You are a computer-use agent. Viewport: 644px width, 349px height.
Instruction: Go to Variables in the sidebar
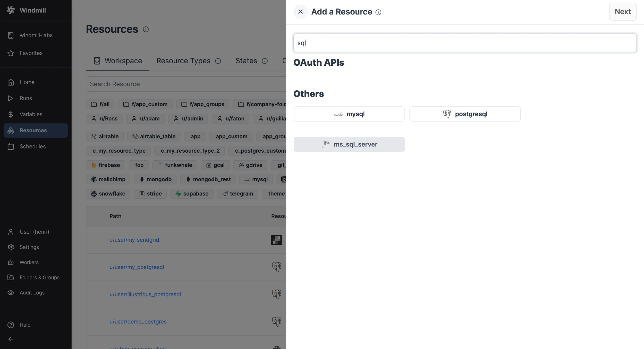click(31, 114)
